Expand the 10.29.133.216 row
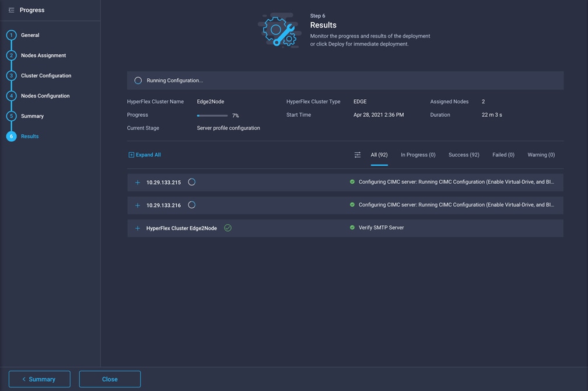588x391 pixels. [x=138, y=205]
